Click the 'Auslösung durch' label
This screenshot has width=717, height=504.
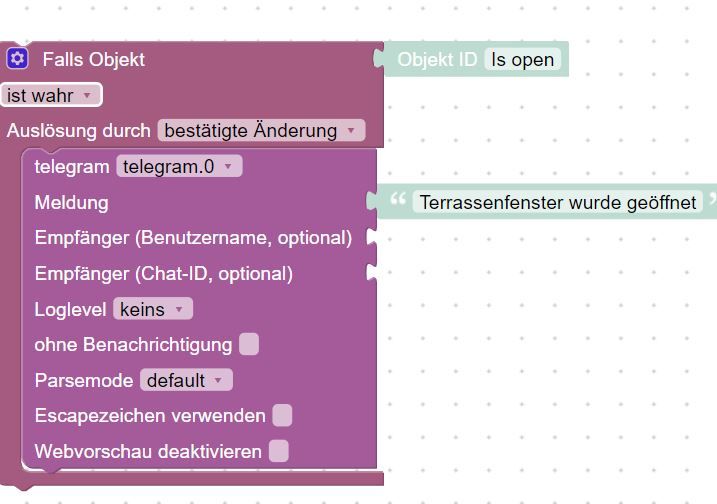click(79, 131)
